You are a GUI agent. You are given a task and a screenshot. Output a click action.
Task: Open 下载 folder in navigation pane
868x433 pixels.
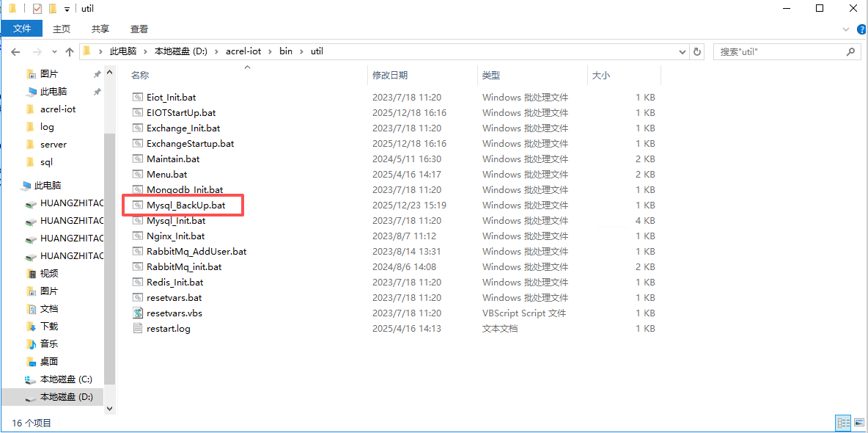tap(48, 327)
